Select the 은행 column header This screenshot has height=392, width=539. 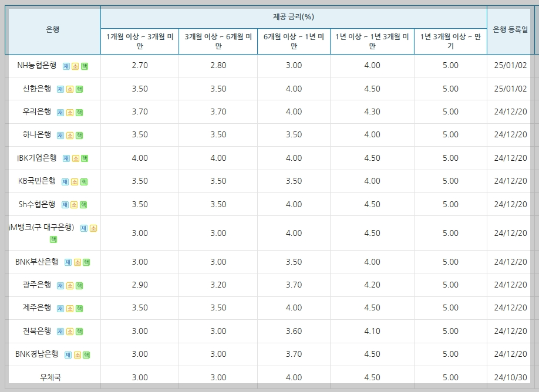53,30
